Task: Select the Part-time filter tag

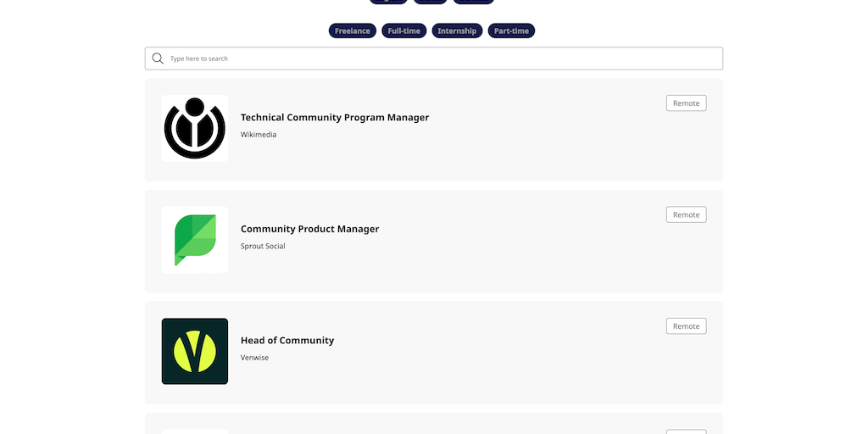Action: coord(511,31)
